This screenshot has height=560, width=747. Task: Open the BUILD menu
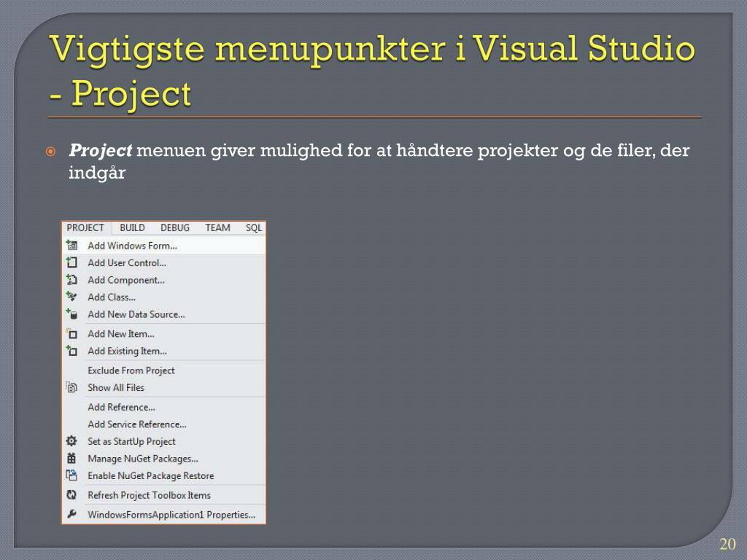(x=132, y=228)
